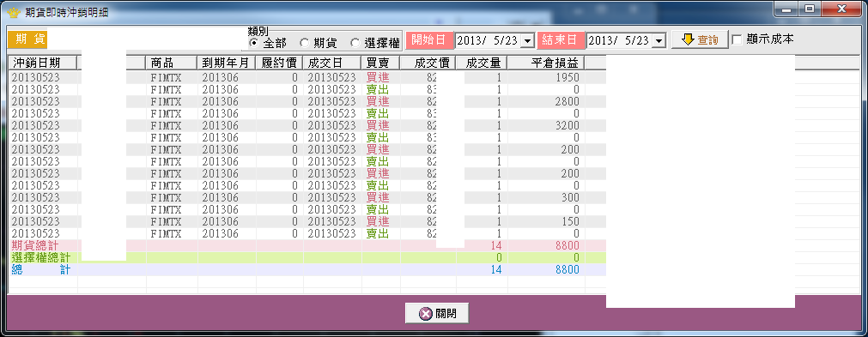Viewport: 868px width, 337px height.
Task: Click the 選擇權總計 row label
Action: click(41, 258)
